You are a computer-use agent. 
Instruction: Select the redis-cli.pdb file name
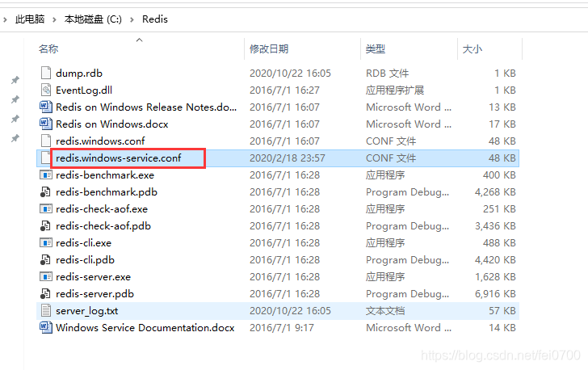coord(85,259)
